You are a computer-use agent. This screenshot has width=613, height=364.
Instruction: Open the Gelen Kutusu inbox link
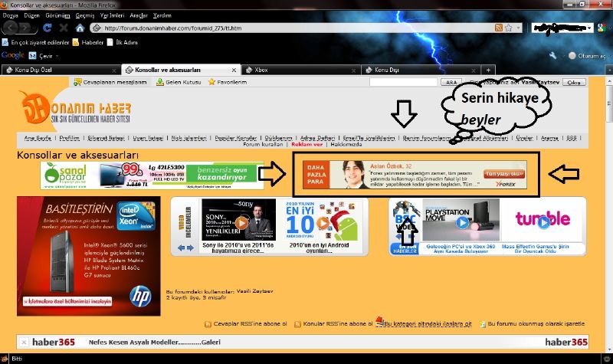[x=180, y=82]
